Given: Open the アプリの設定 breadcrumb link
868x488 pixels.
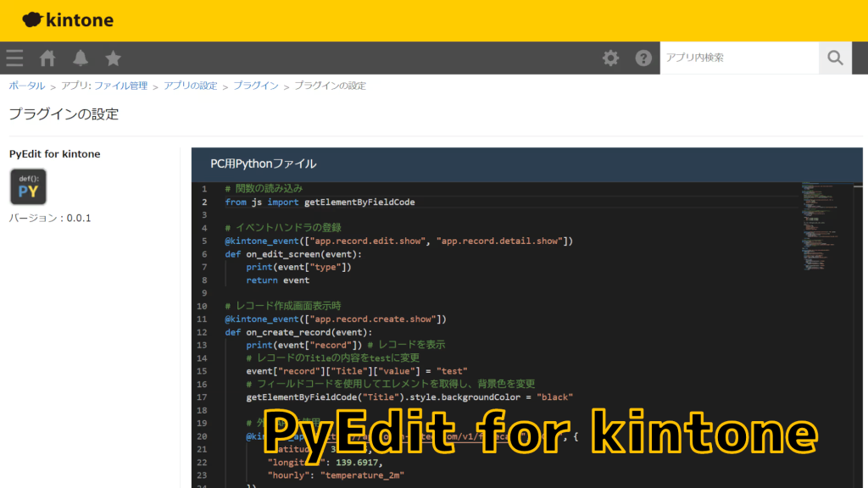Looking at the screenshot, I should coord(191,86).
